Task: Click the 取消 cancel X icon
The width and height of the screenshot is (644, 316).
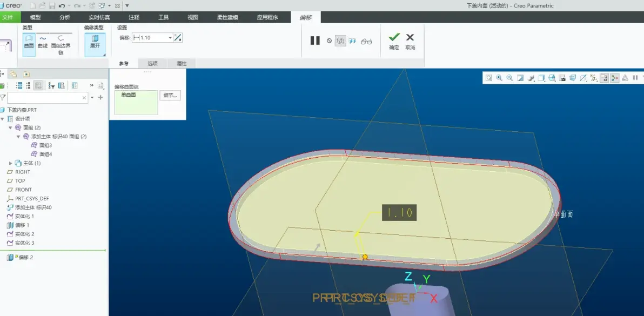Action: click(x=410, y=37)
